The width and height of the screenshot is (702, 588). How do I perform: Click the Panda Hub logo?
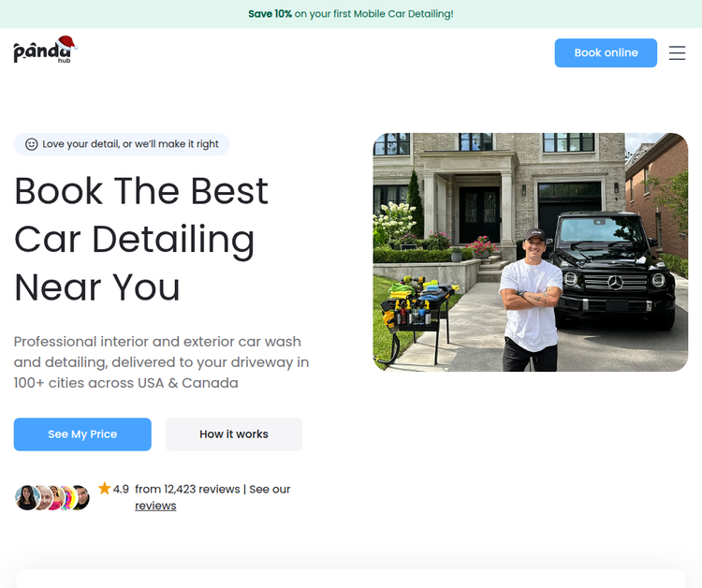click(44, 51)
